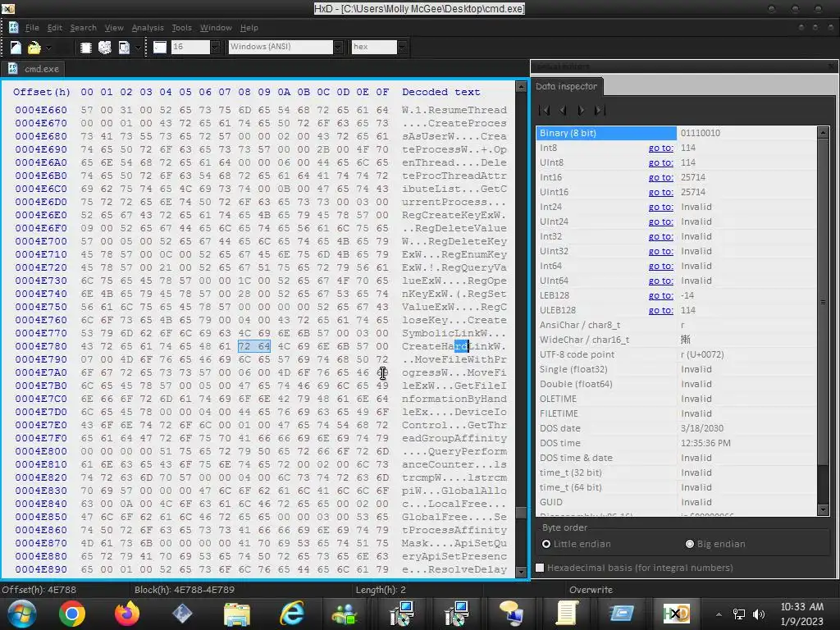Click the previous byte navigation arrow
The width and height of the screenshot is (840, 630).
point(563,111)
